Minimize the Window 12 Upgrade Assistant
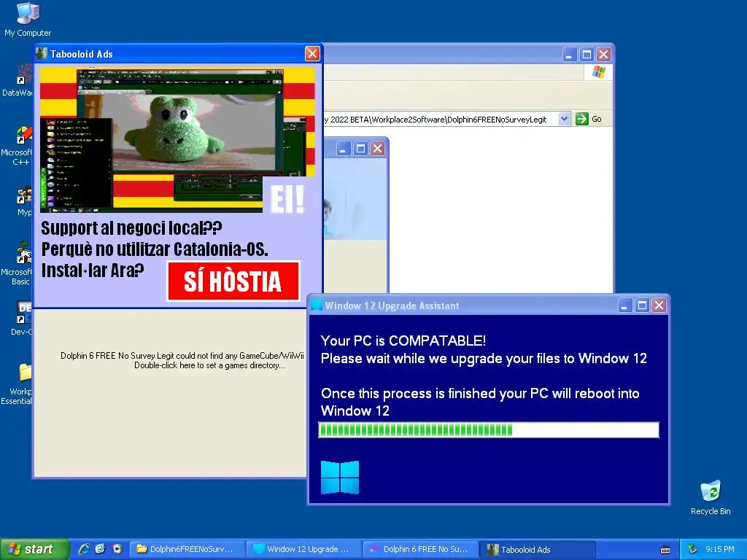The height and width of the screenshot is (560, 747). 625,306
